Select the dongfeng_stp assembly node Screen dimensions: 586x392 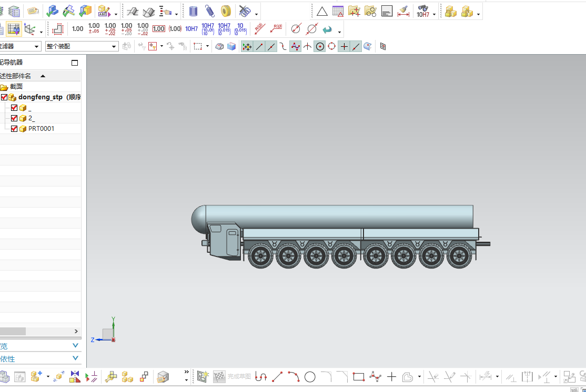tap(40, 97)
